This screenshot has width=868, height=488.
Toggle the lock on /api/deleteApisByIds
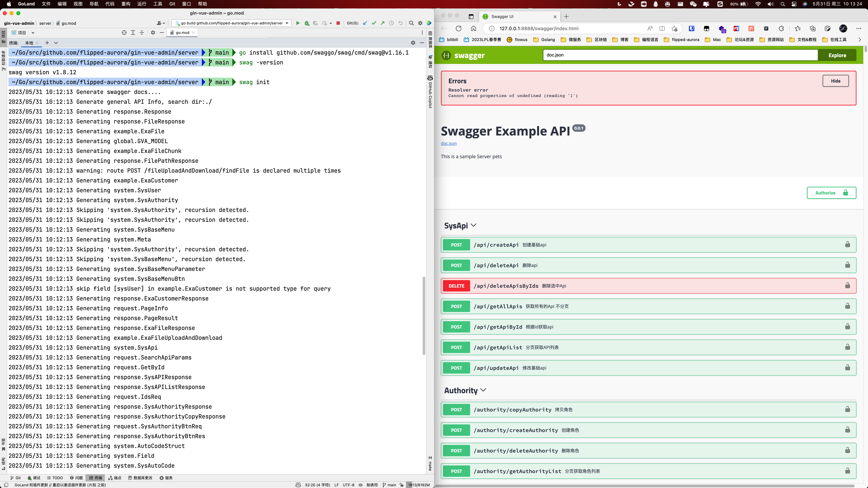tap(847, 286)
